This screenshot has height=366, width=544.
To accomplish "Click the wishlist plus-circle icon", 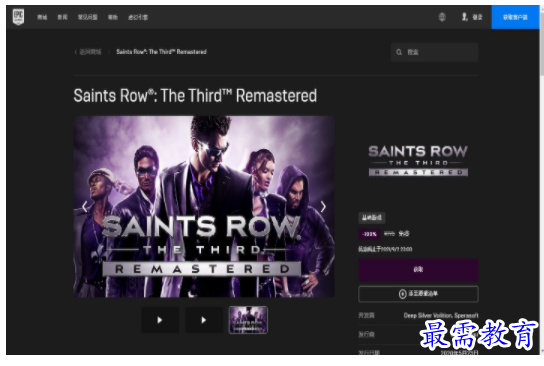I will [402, 294].
